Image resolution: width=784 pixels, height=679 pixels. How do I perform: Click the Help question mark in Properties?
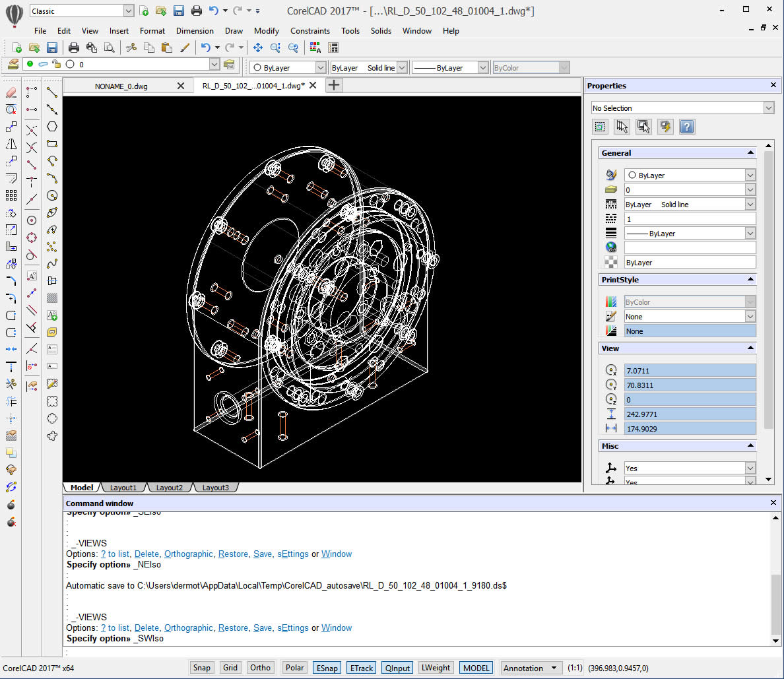687,127
